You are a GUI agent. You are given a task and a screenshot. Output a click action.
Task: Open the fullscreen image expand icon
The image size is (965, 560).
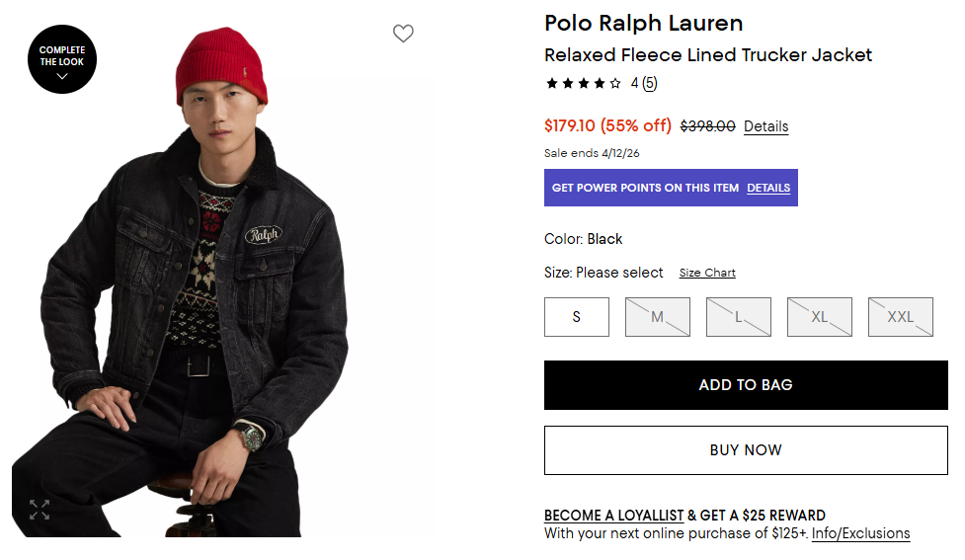click(x=40, y=510)
